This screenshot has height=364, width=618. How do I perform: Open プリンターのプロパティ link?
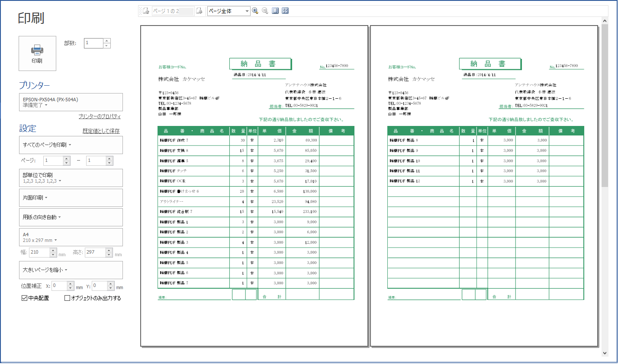[x=100, y=116]
